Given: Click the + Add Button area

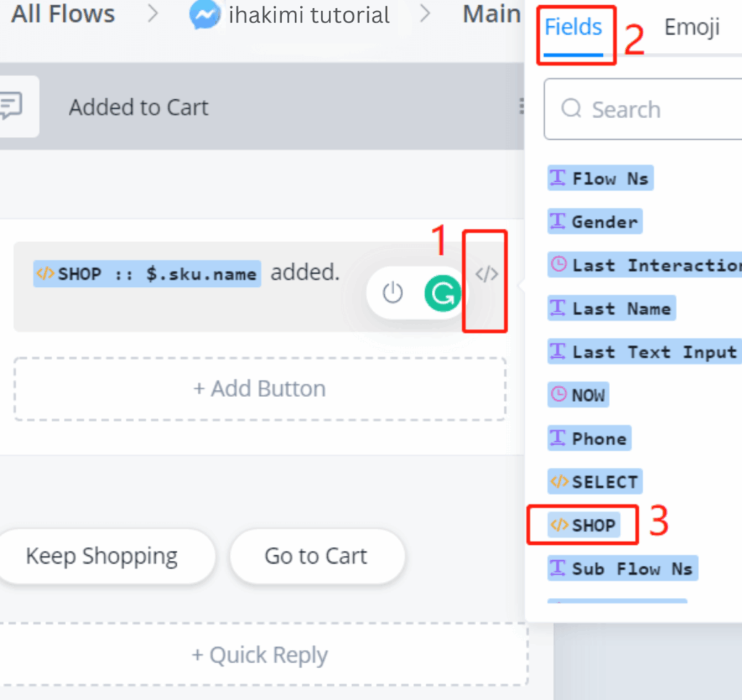Looking at the screenshot, I should pyautogui.click(x=259, y=389).
